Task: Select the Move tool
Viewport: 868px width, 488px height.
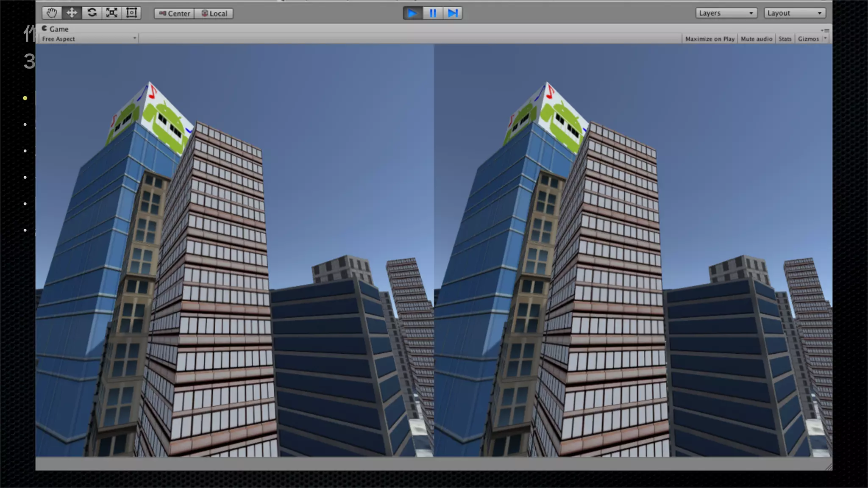Action: pos(72,13)
